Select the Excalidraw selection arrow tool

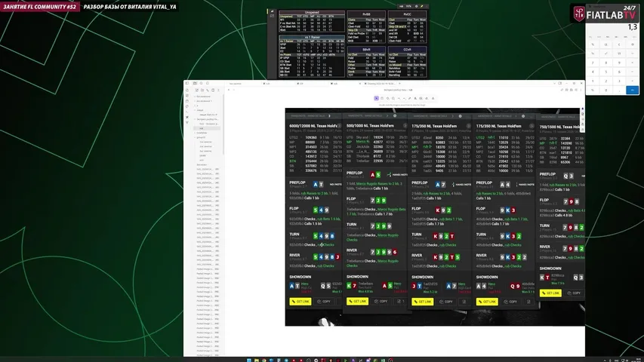376,98
